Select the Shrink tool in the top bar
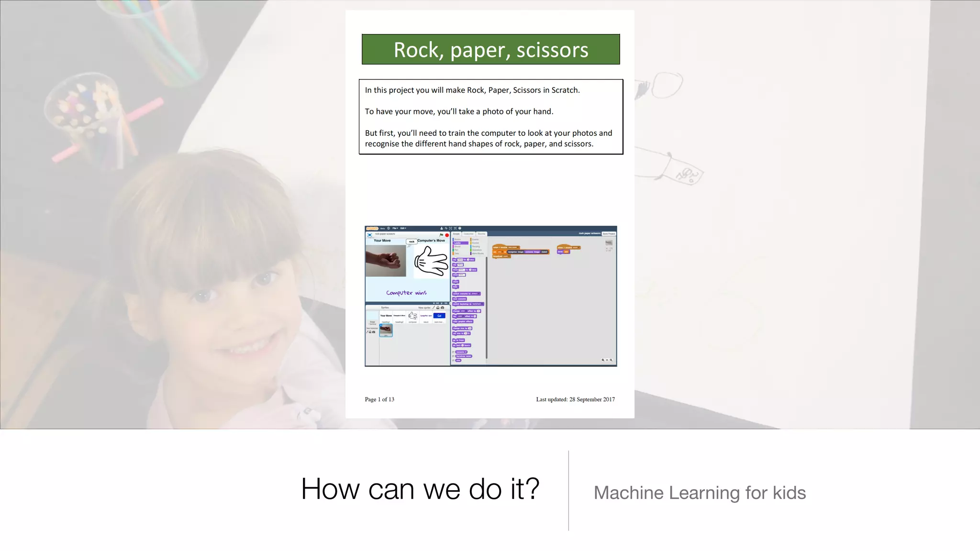The image size is (980, 551). [455, 228]
